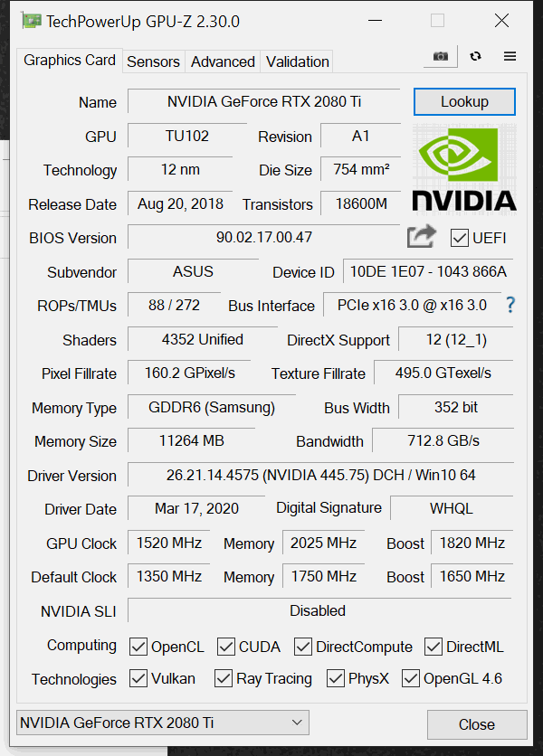This screenshot has height=756, width=543.
Task: Click the refresh icon in the toolbar
Action: [x=475, y=56]
